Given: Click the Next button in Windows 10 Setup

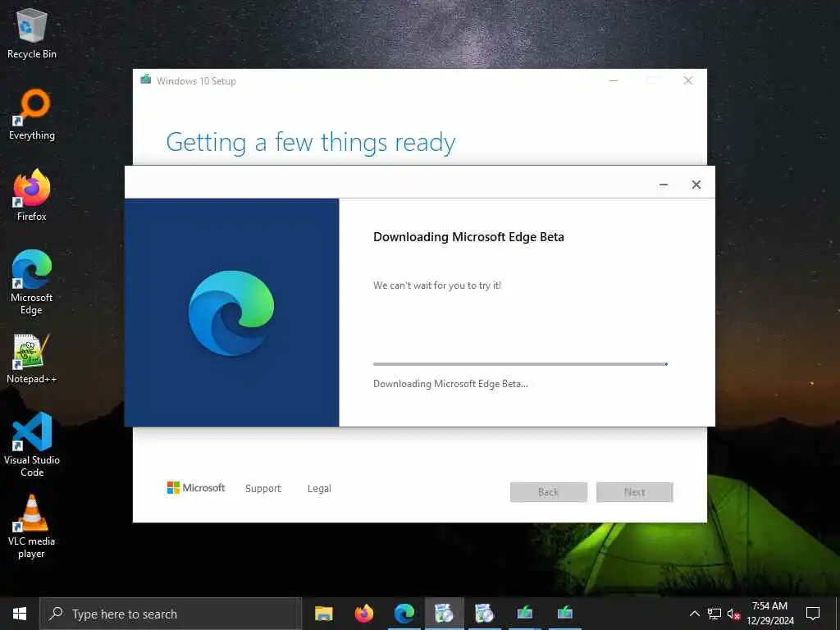Looking at the screenshot, I should click(x=635, y=492).
